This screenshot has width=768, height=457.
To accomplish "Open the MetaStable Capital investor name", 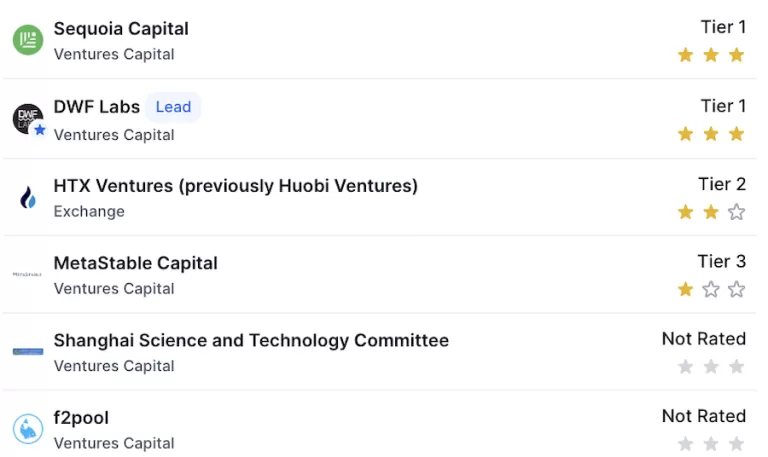I will pos(136,263).
